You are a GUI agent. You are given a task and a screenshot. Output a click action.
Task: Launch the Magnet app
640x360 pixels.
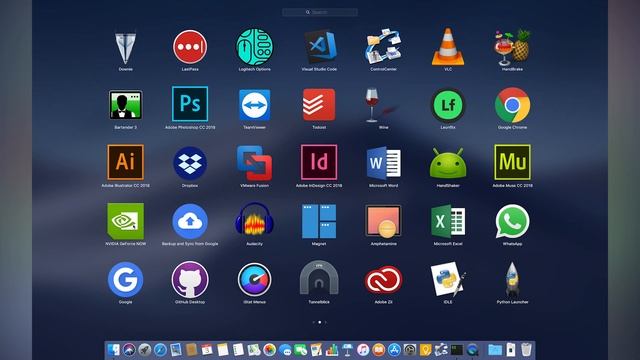pyautogui.click(x=319, y=221)
